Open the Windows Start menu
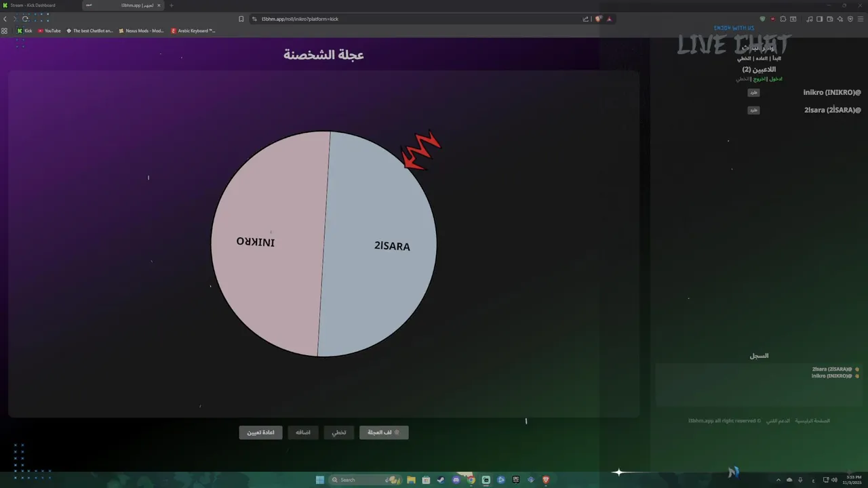 320,480
